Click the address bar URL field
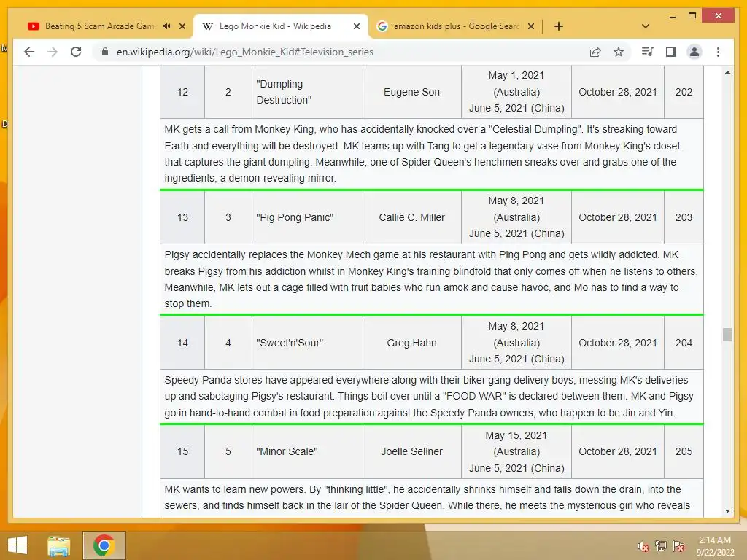Viewport: 747px width, 560px height. click(343, 52)
